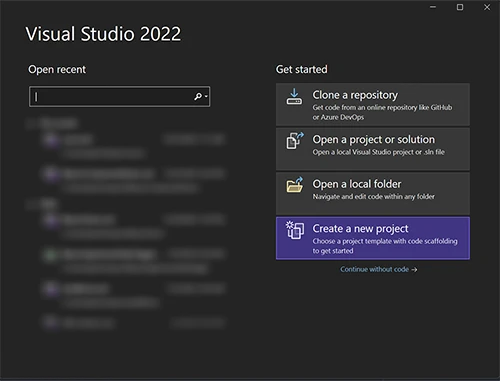This screenshot has height=381, width=500.
Task: Click the search magnifier icon in Open recent
Action: coord(198,97)
